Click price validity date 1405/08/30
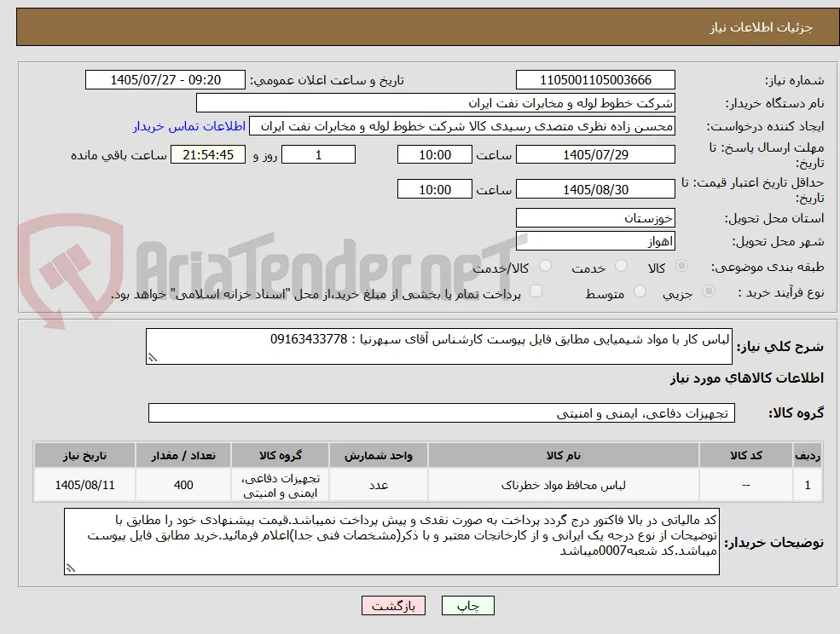Viewport: 840px width, 634px height. 595,189
